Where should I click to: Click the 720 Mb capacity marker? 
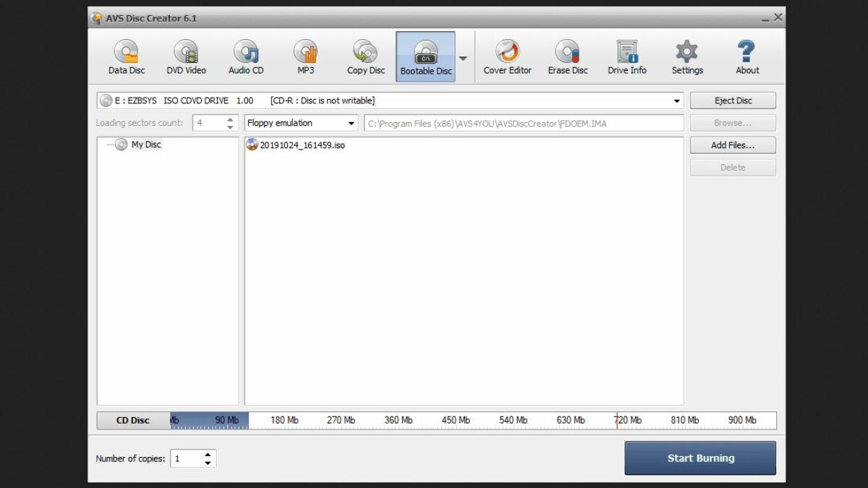point(626,420)
